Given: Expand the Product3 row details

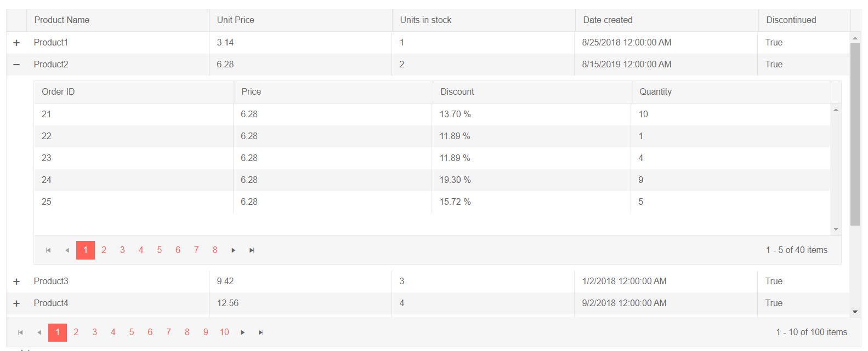Looking at the screenshot, I should point(16,281).
